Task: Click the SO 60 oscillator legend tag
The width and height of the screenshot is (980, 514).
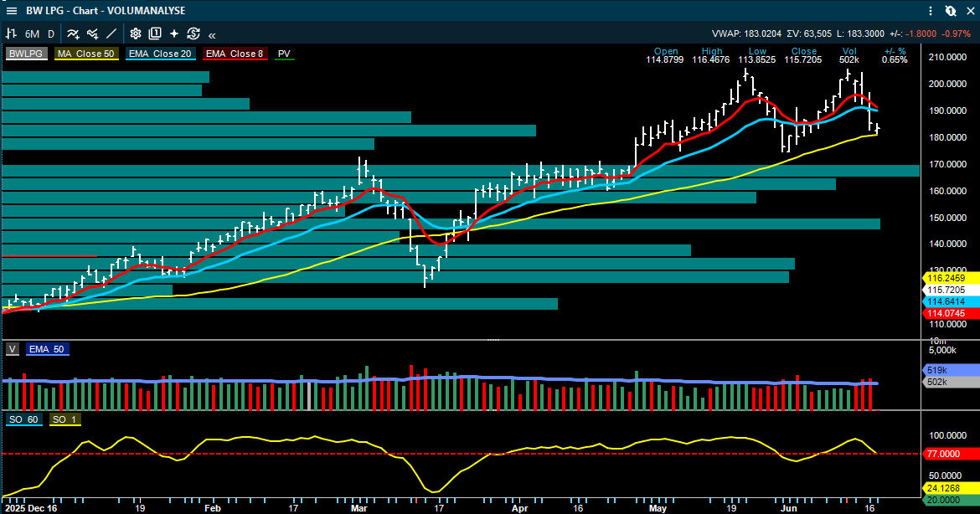Action: (x=23, y=419)
